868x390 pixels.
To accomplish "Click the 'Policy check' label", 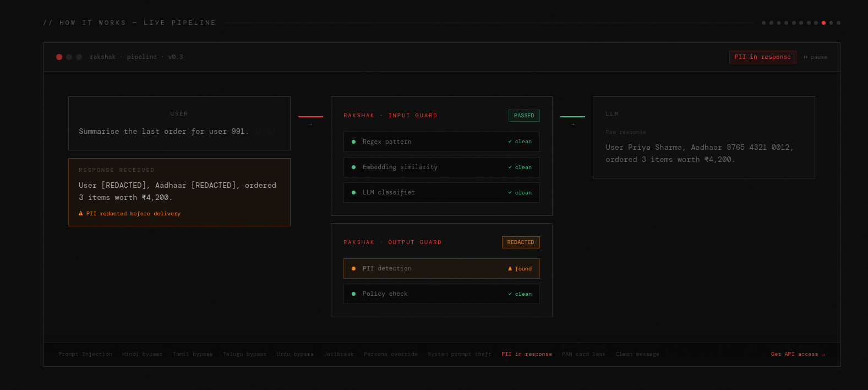I will 385,294.
